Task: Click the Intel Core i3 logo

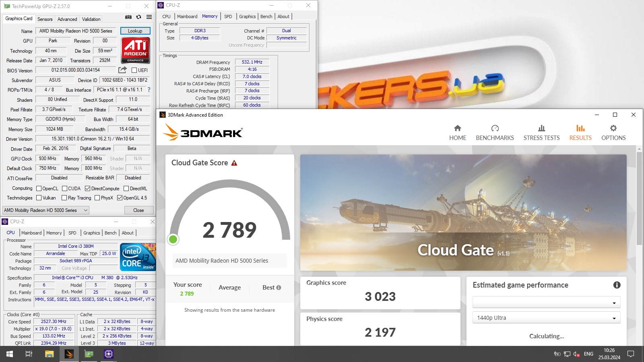Action: pyautogui.click(x=138, y=257)
